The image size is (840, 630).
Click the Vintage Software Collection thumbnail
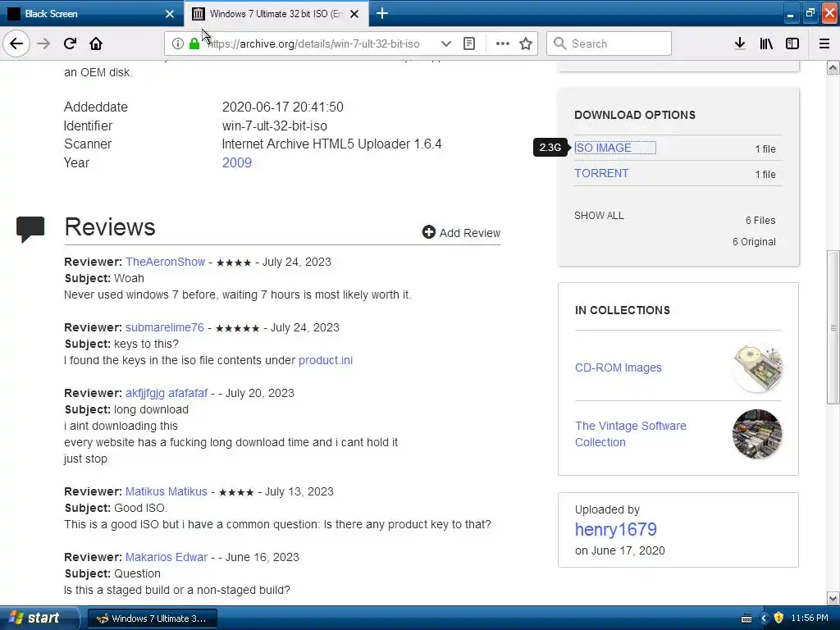pyautogui.click(x=757, y=434)
